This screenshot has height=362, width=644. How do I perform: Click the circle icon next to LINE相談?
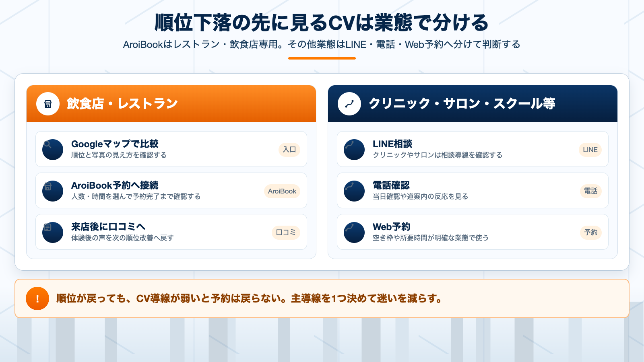(x=354, y=150)
